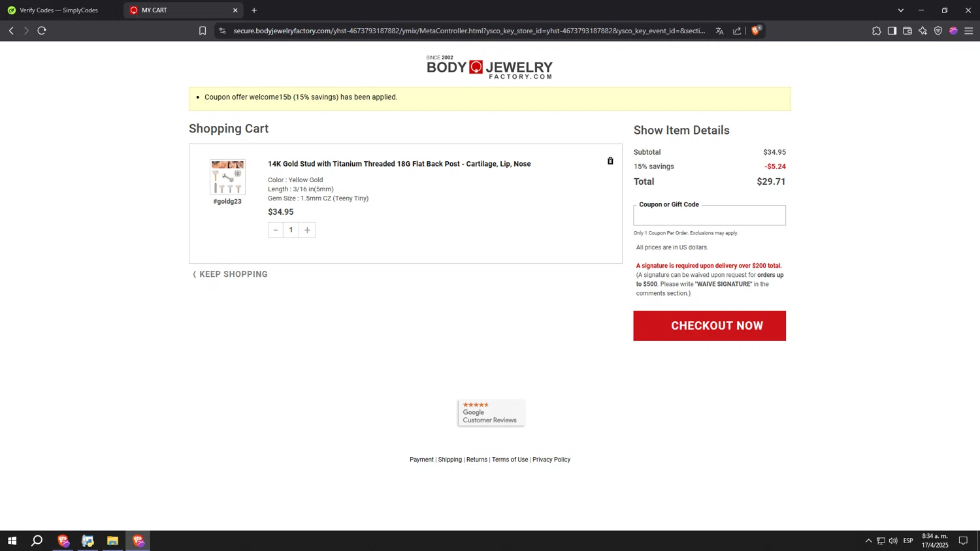Open the Windows notification center
Viewport: 980px width, 551px height.
[x=963, y=541]
